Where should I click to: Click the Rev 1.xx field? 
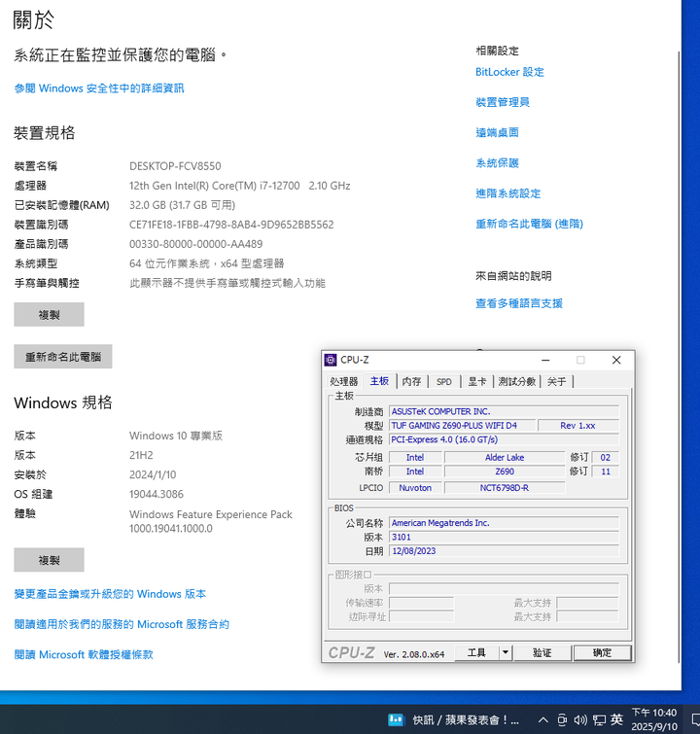[x=578, y=426]
